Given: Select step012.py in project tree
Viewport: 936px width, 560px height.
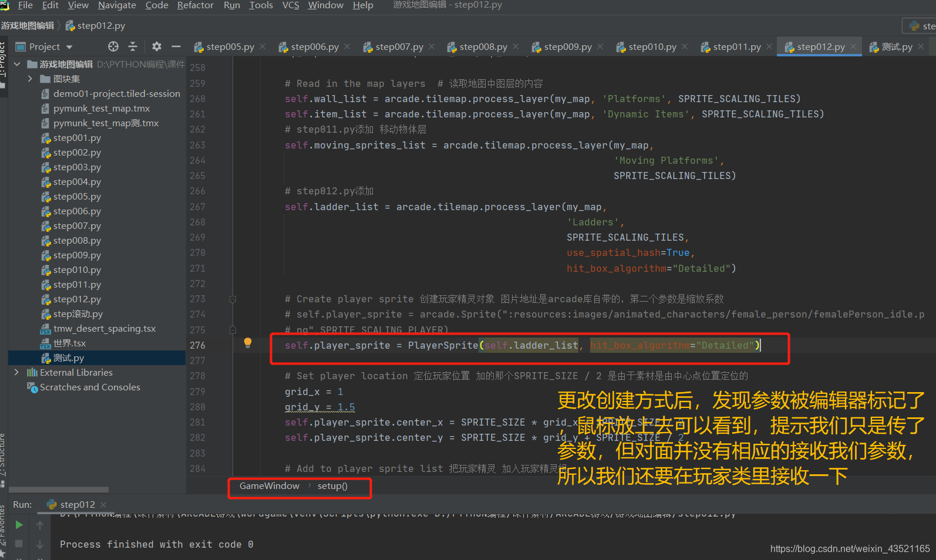Looking at the screenshot, I should click(x=77, y=299).
